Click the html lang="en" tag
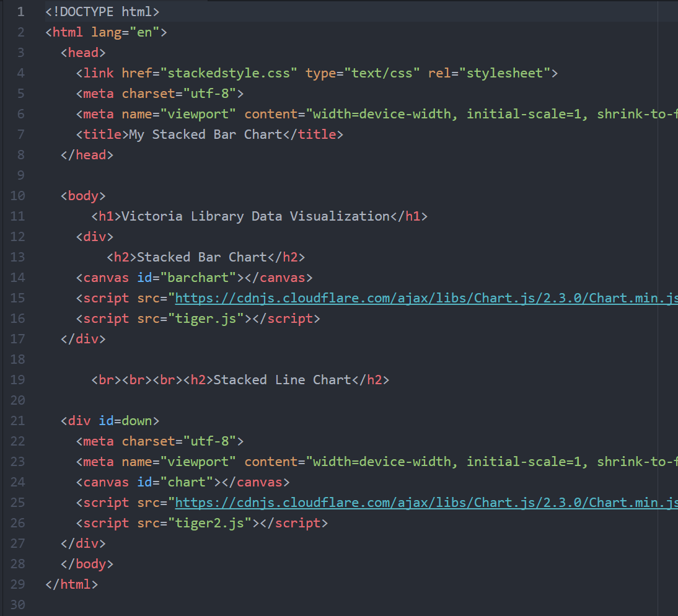Screen dimensions: 678x616 (x=107, y=32)
